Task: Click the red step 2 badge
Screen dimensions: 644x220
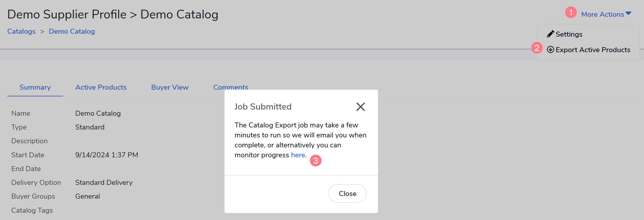Action: [x=537, y=48]
